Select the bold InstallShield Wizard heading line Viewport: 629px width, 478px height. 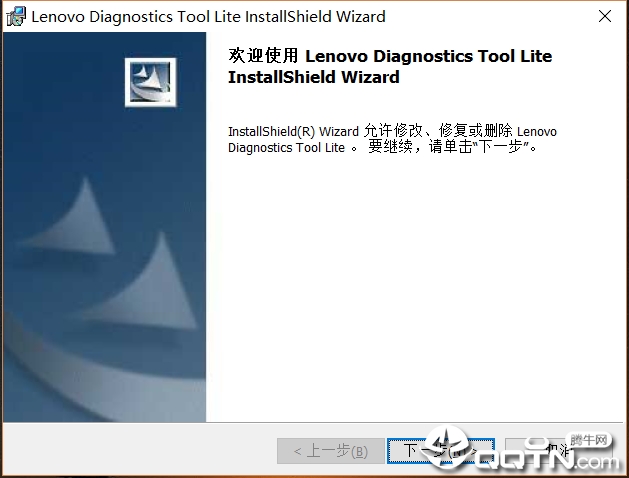coord(314,77)
